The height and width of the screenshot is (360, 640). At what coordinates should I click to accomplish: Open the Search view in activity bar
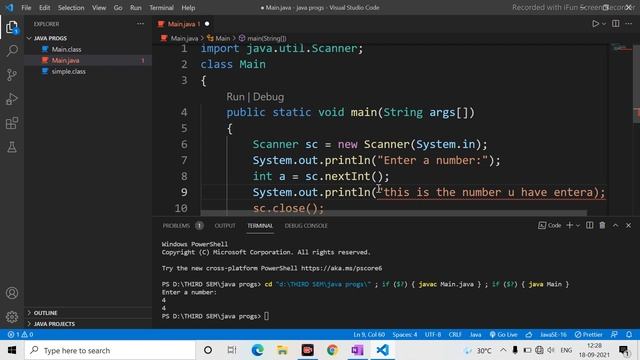(12, 51)
